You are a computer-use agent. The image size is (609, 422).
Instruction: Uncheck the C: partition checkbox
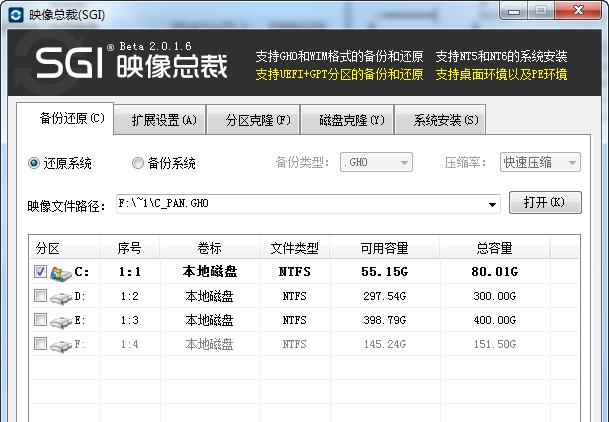40,271
